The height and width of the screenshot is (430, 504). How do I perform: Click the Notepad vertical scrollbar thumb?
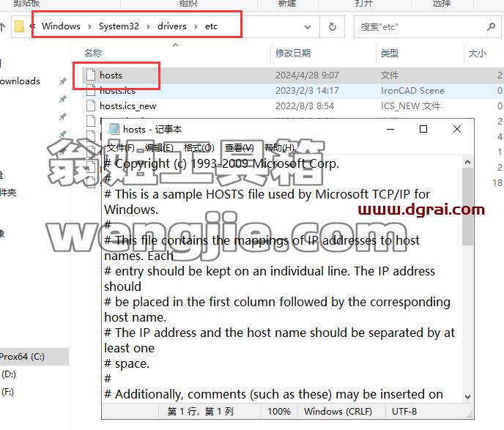(467, 207)
